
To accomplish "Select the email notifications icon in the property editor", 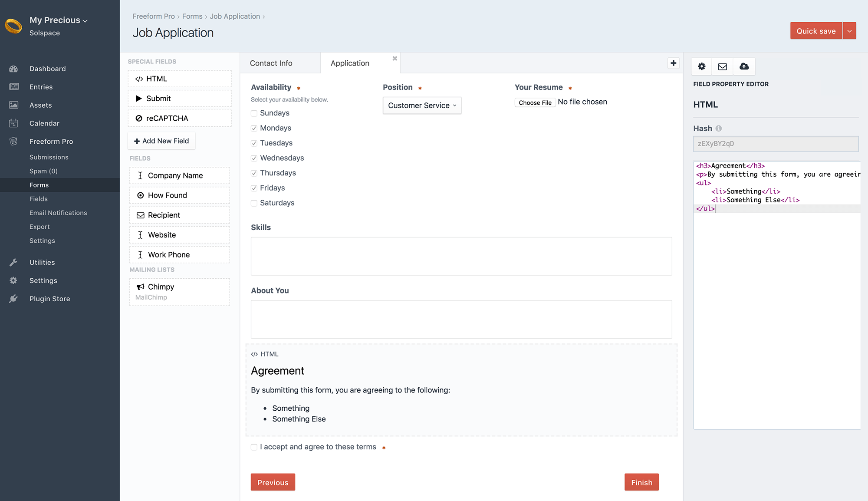I will [x=722, y=66].
